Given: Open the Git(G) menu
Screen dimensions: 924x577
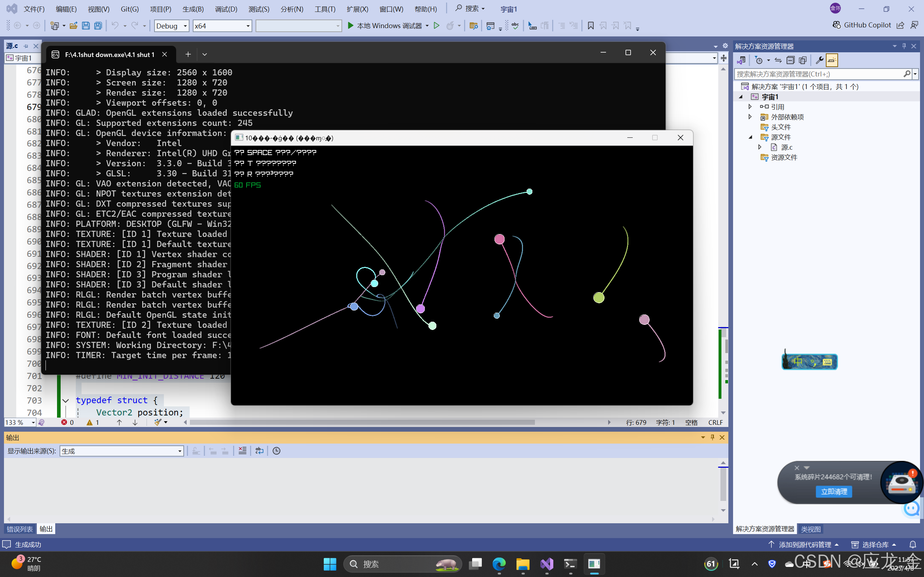Looking at the screenshot, I should point(130,9).
